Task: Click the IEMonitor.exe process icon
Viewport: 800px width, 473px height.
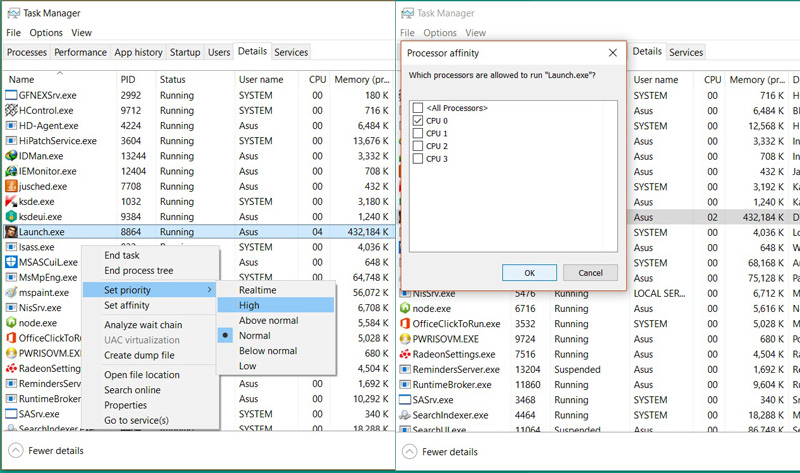Action: (x=11, y=171)
